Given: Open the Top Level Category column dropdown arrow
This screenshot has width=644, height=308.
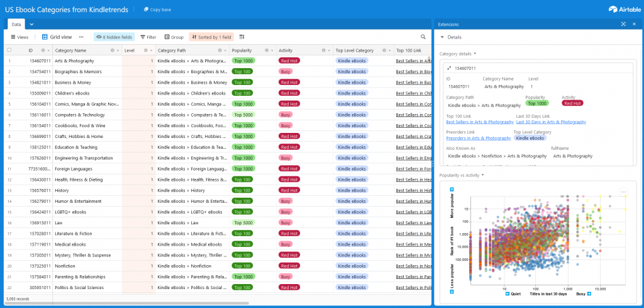Looking at the screenshot, I should click(390, 50).
